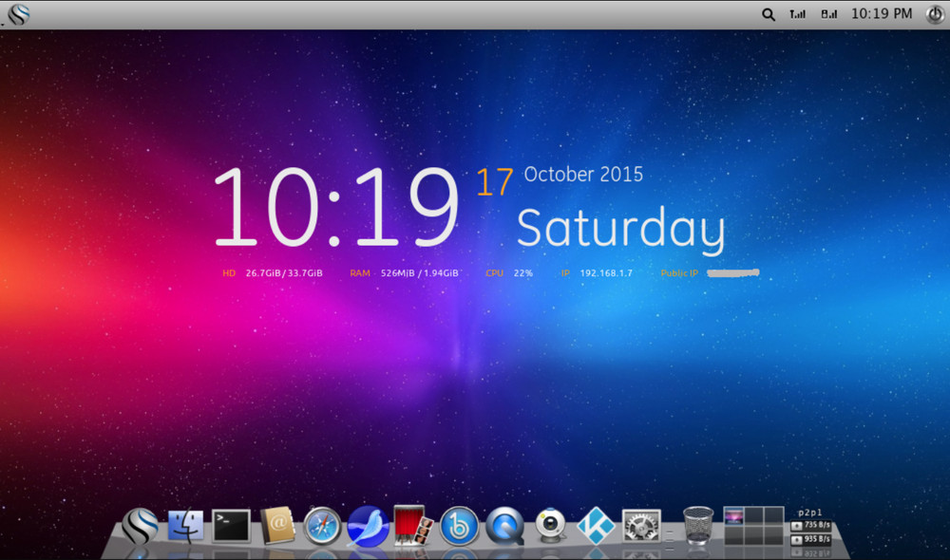Click the search magnifier in the top bar

(x=768, y=13)
